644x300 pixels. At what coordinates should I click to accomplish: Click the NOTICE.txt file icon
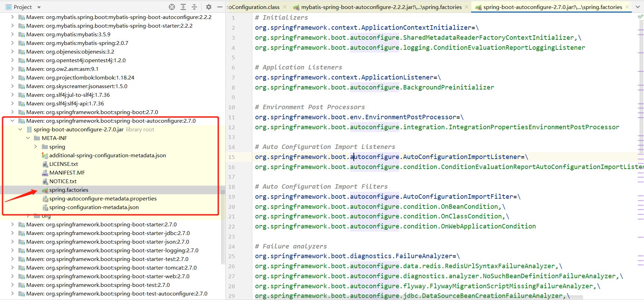(45, 181)
